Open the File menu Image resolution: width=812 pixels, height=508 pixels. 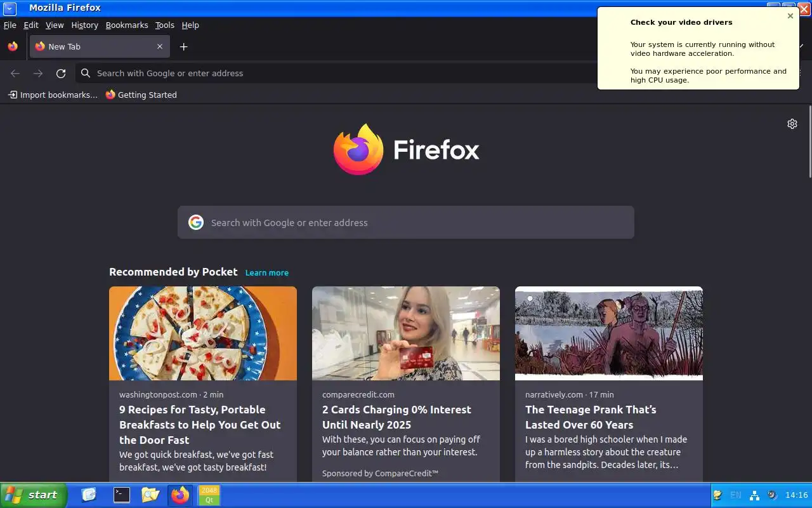pyautogui.click(x=10, y=25)
